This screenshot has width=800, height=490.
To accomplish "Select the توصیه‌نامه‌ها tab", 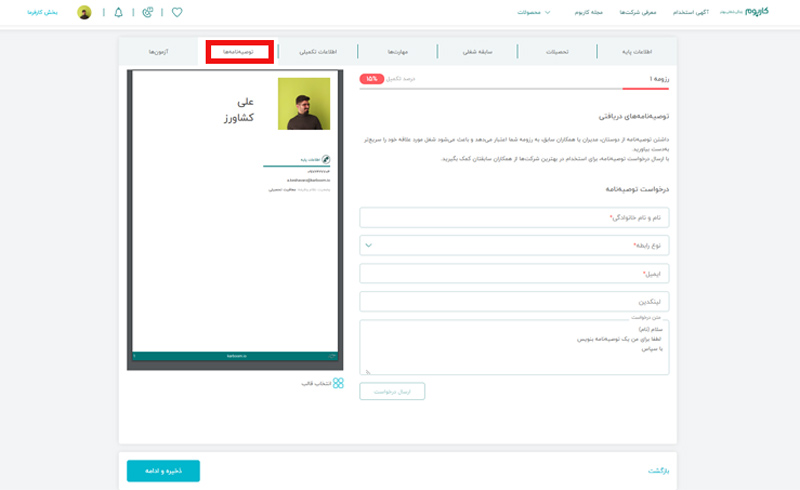I will point(238,52).
